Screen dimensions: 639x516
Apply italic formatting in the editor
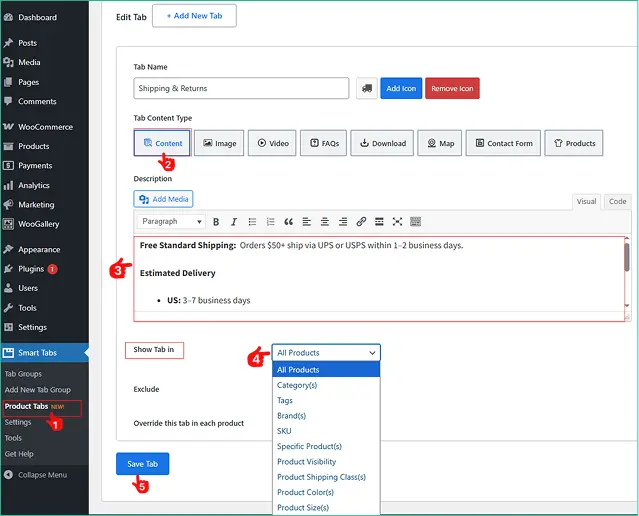233,222
